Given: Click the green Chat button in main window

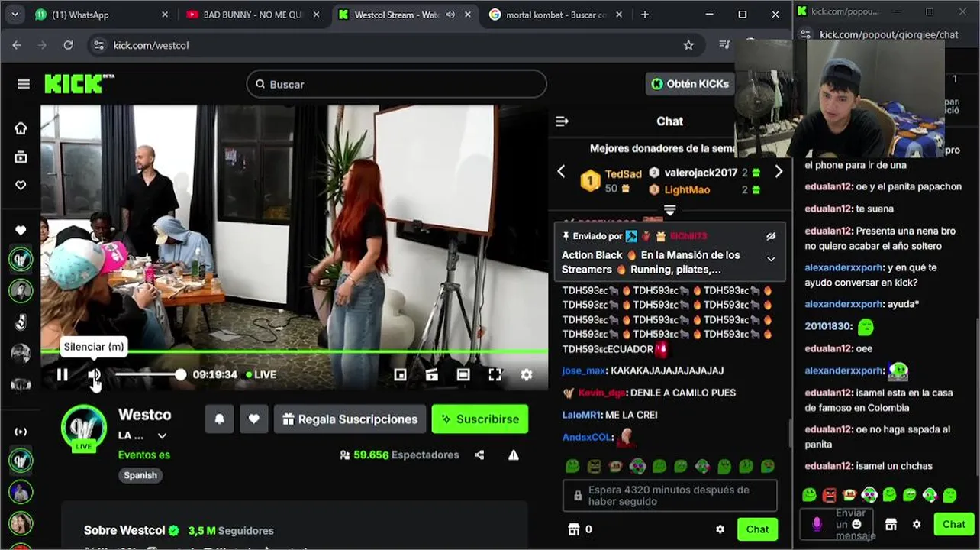Looking at the screenshot, I should pyautogui.click(x=757, y=529).
